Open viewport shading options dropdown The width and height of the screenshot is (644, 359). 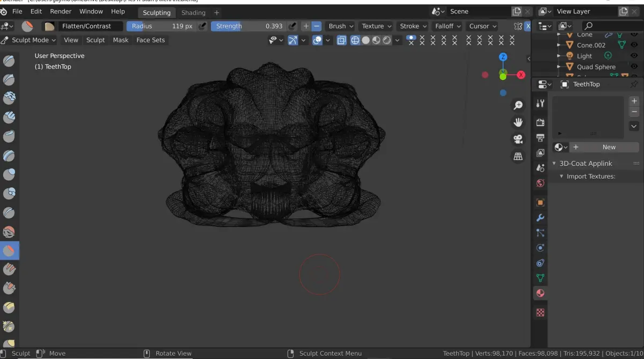397,40
